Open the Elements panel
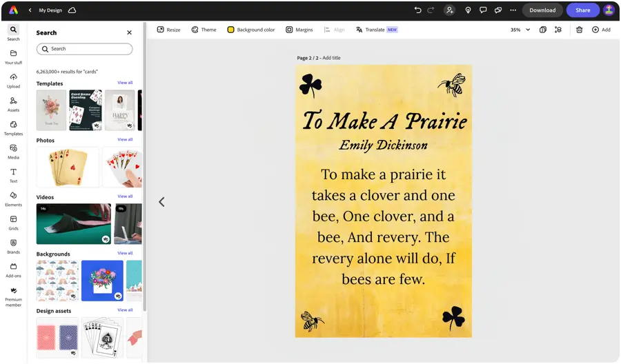The height and width of the screenshot is (364, 621). pos(13,199)
